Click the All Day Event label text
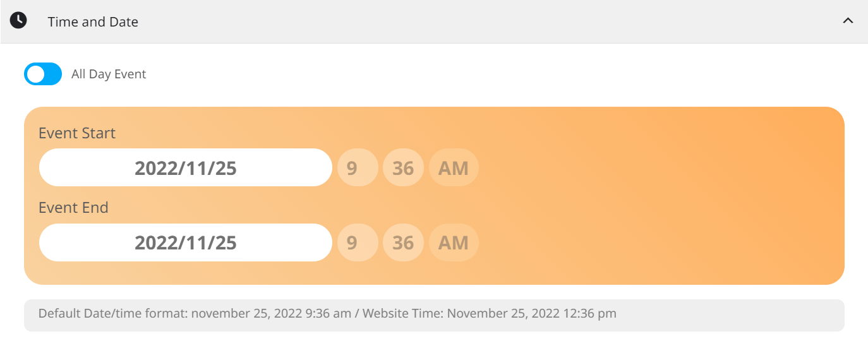The image size is (868, 341). [x=109, y=74]
